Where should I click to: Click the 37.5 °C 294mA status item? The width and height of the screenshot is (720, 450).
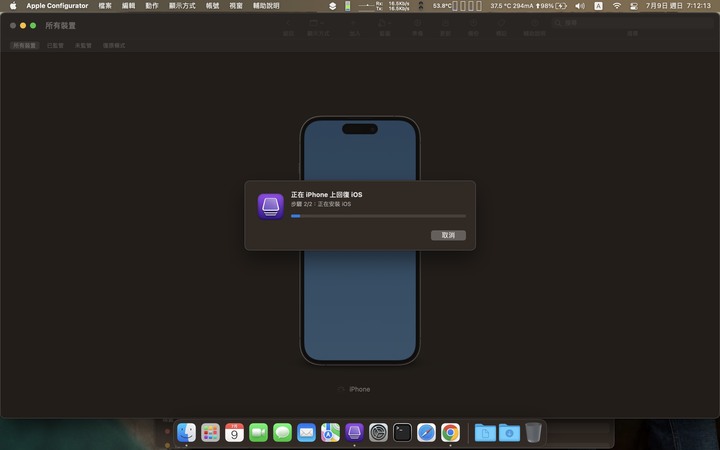click(512, 6)
